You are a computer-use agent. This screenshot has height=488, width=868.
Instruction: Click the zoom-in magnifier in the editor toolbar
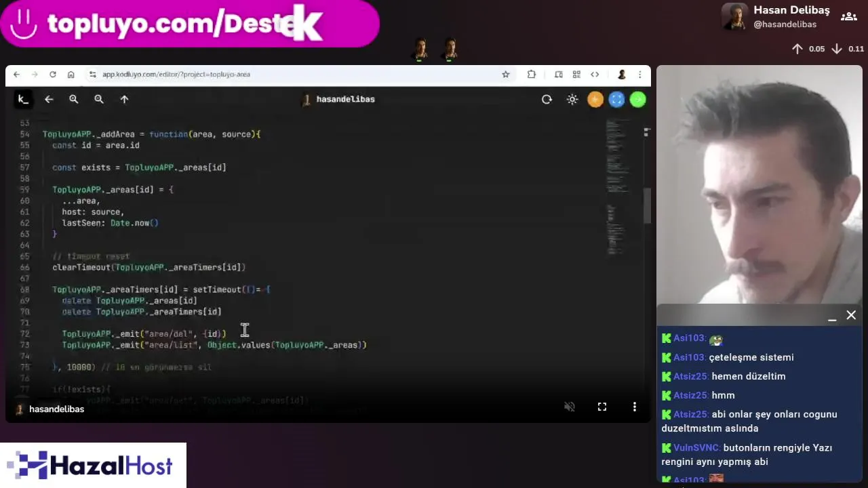pos(74,100)
